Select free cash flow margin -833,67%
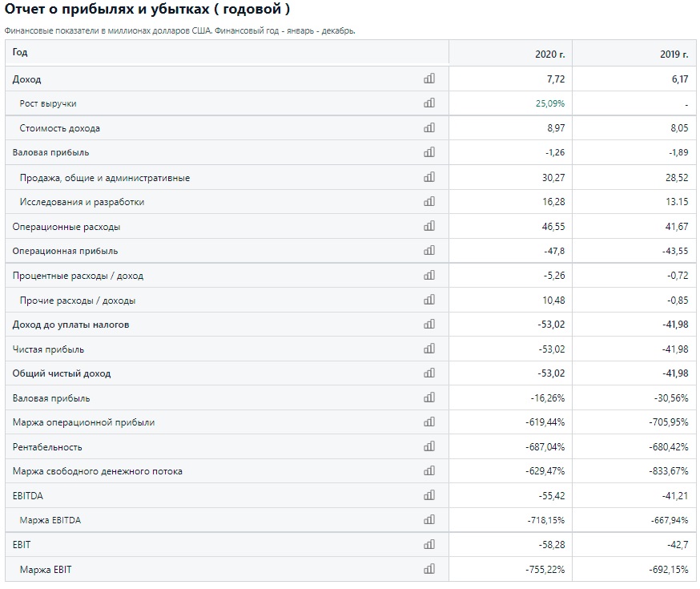 [x=668, y=471]
